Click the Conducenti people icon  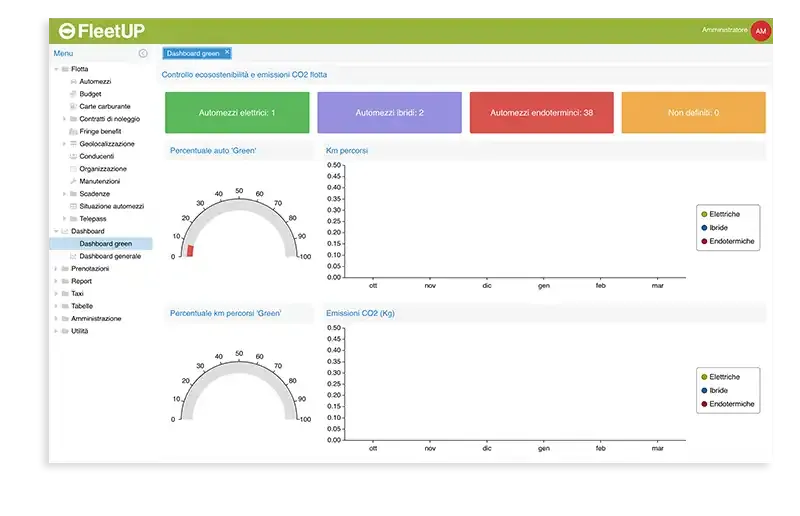73,156
